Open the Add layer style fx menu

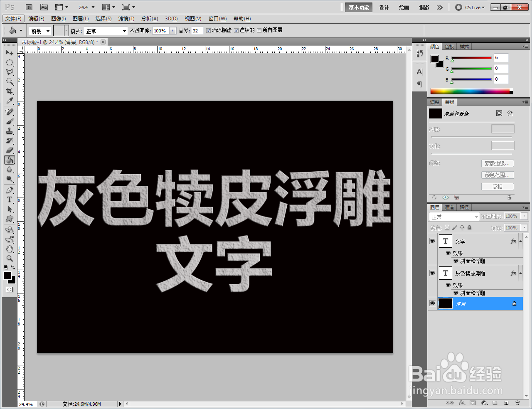(x=461, y=403)
